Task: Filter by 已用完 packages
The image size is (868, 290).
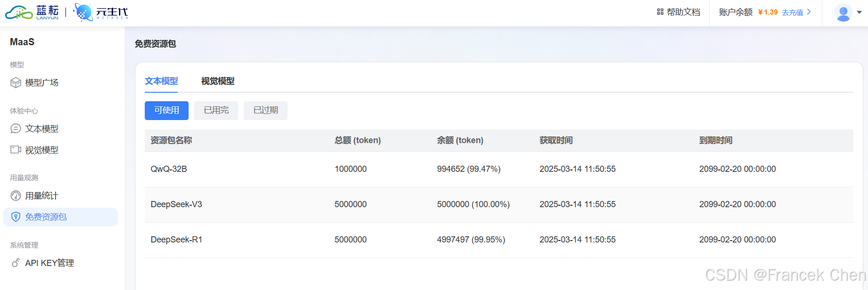Action: click(x=216, y=111)
